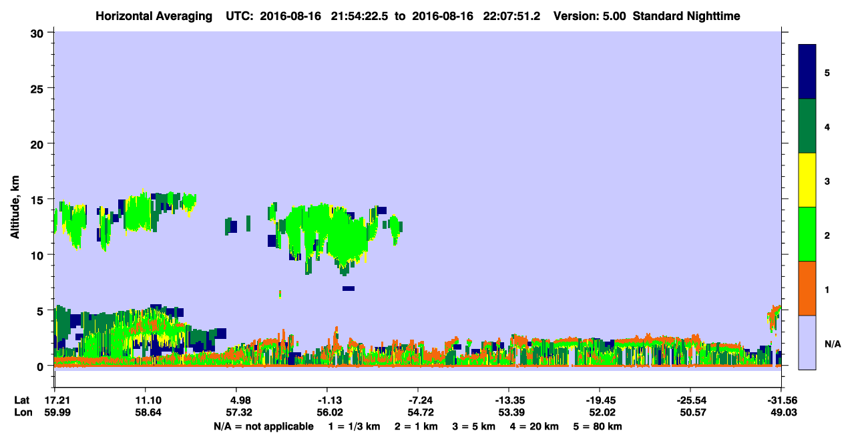Click the y-axis tick label 20
Image resolution: width=868 pixels, height=445 pixels.
point(39,143)
